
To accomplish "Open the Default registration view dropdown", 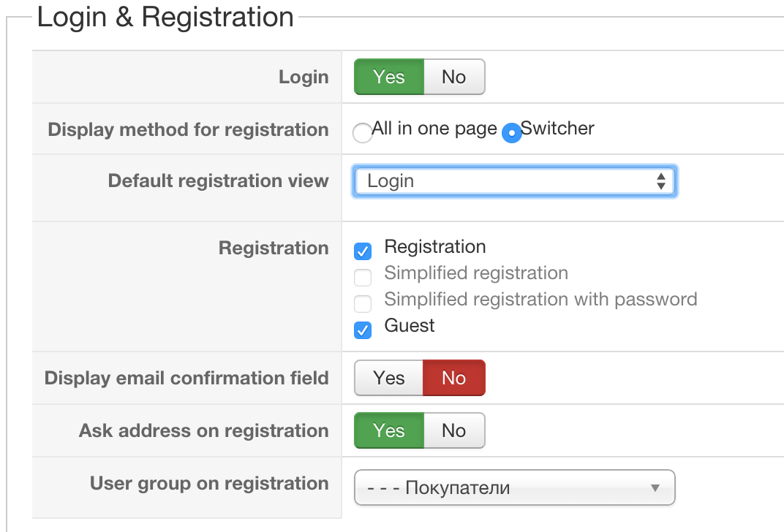I will (x=514, y=181).
